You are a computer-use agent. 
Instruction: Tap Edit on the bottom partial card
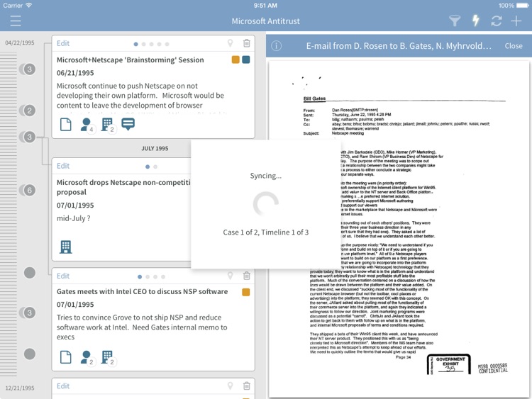(x=63, y=386)
